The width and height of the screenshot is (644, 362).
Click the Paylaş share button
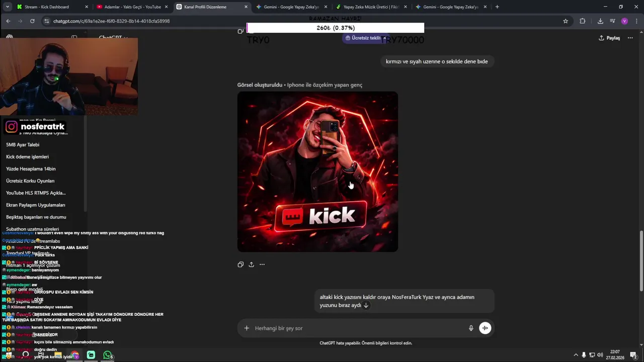click(x=609, y=38)
